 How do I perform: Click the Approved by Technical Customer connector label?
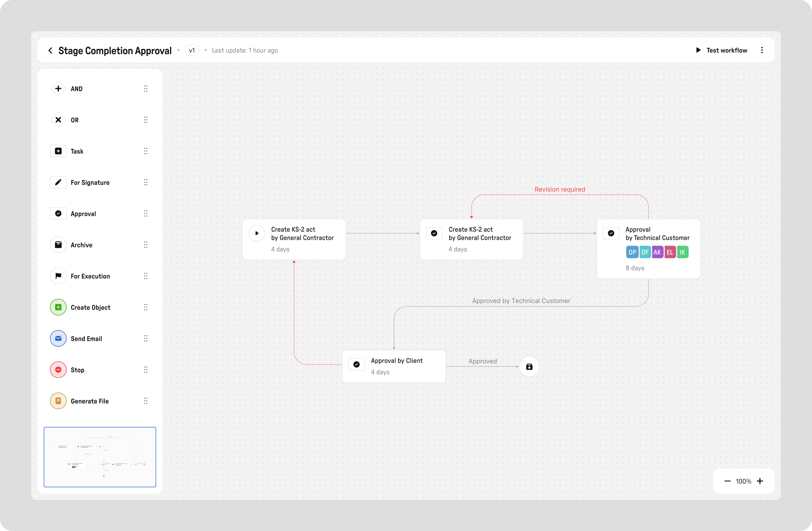[521, 301]
